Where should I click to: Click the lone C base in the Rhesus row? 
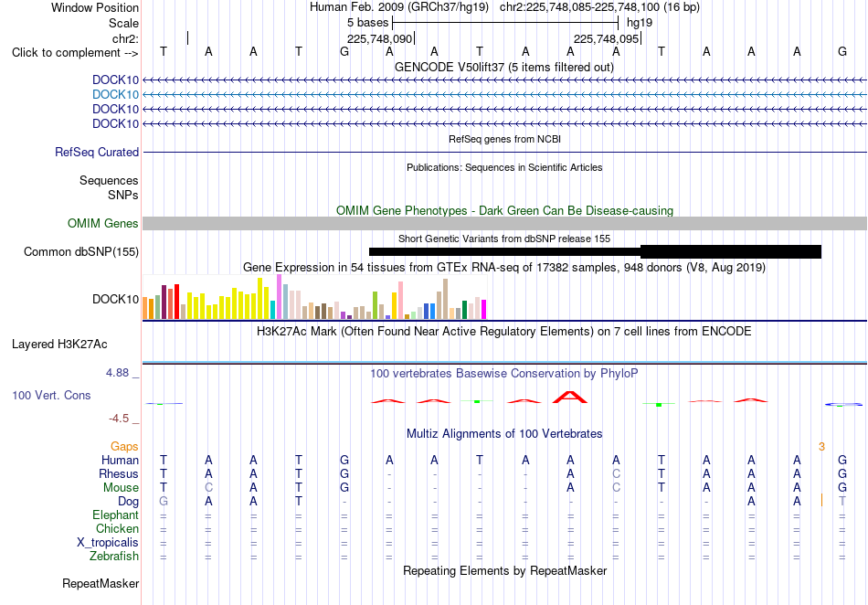tap(616, 473)
